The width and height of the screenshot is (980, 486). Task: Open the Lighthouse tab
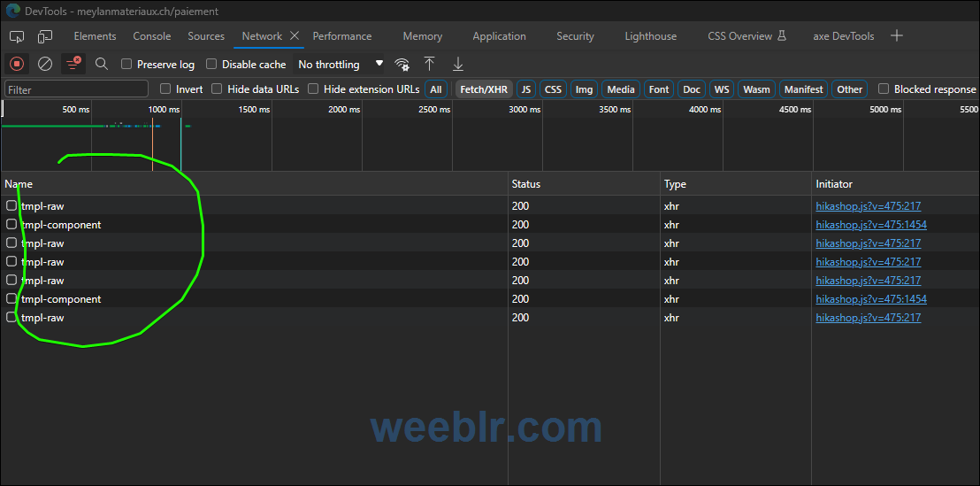tap(651, 36)
